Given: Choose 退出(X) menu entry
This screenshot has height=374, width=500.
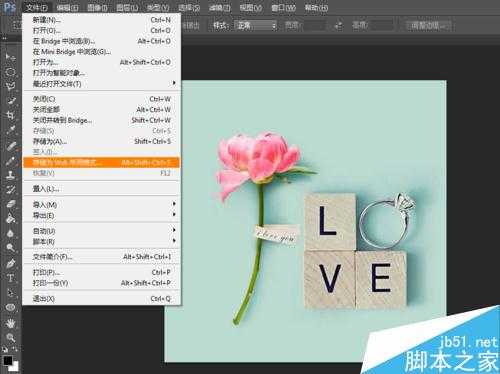Looking at the screenshot, I should click(102, 299).
